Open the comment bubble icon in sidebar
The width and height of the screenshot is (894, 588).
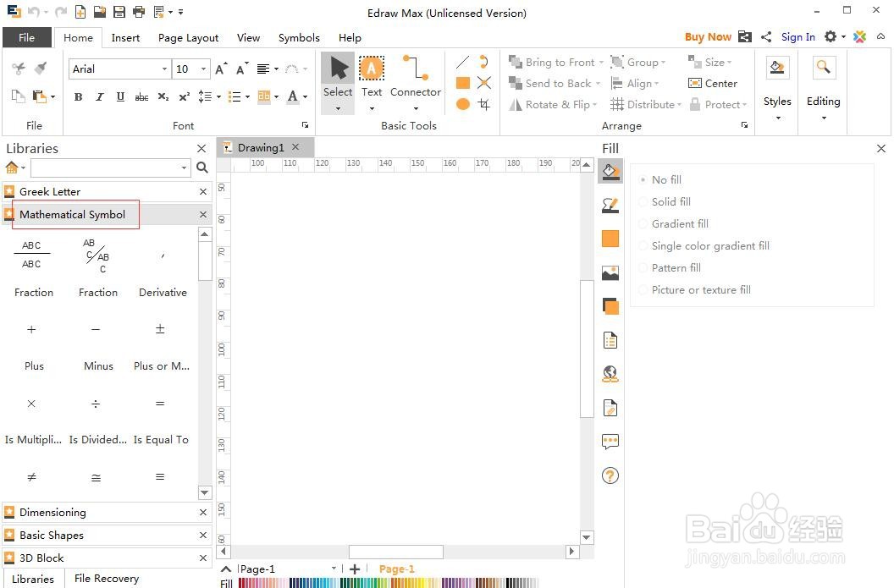click(610, 442)
